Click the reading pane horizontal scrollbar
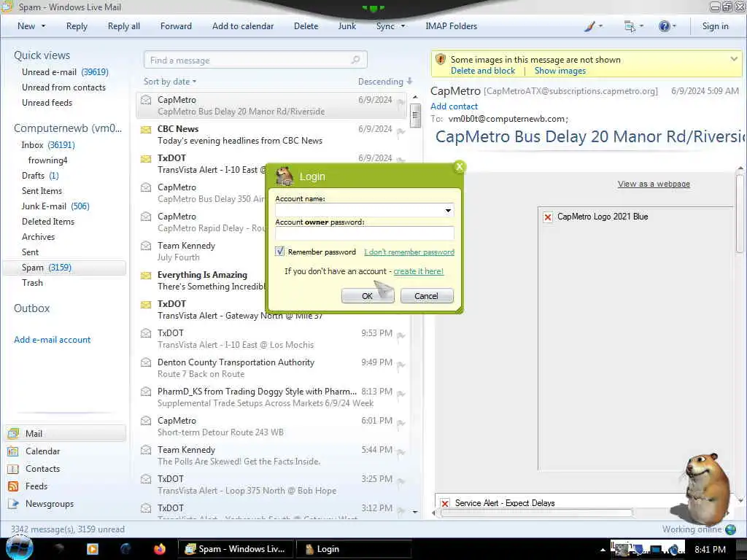The height and width of the screenshot is (560, 747). (537, 513)
